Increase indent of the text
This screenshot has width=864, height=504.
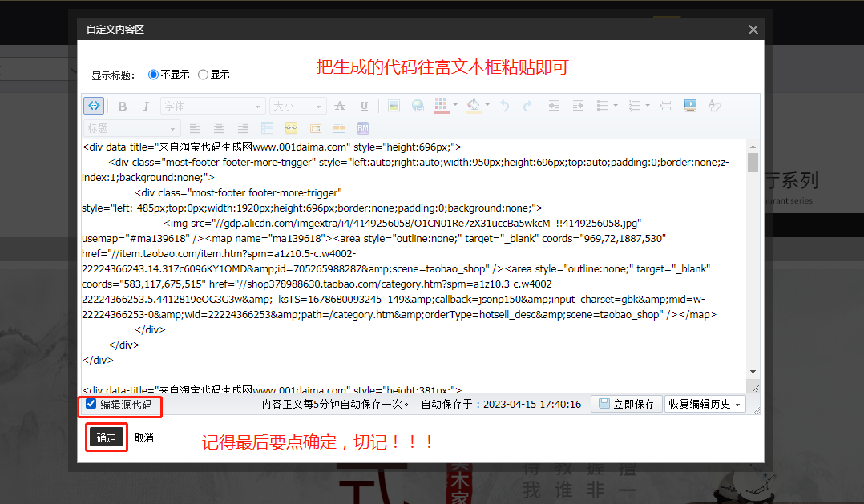554,106
